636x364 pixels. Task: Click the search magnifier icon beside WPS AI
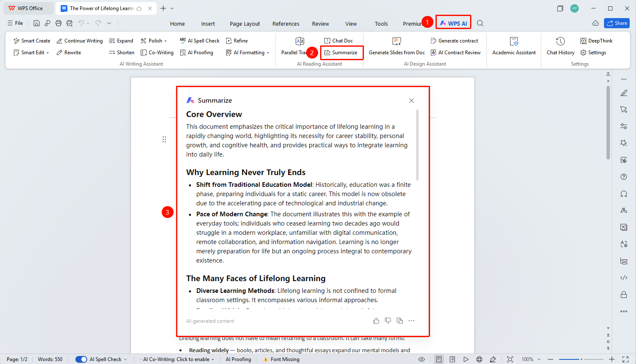tap(480, 24)
